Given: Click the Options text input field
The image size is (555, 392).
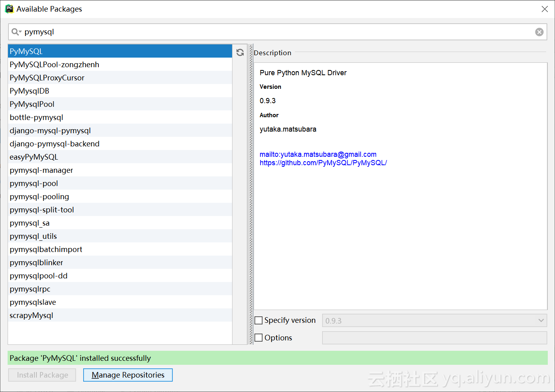Looking at the screenshot, I should click(x=435, y=338).
